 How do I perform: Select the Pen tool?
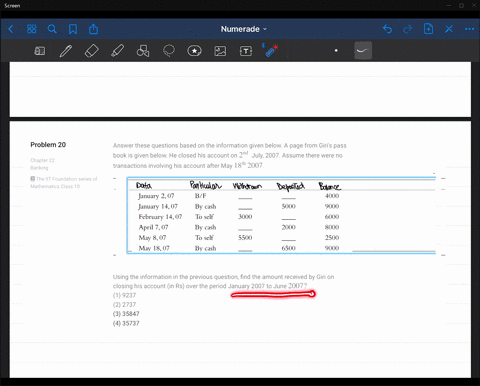(66, 51)
